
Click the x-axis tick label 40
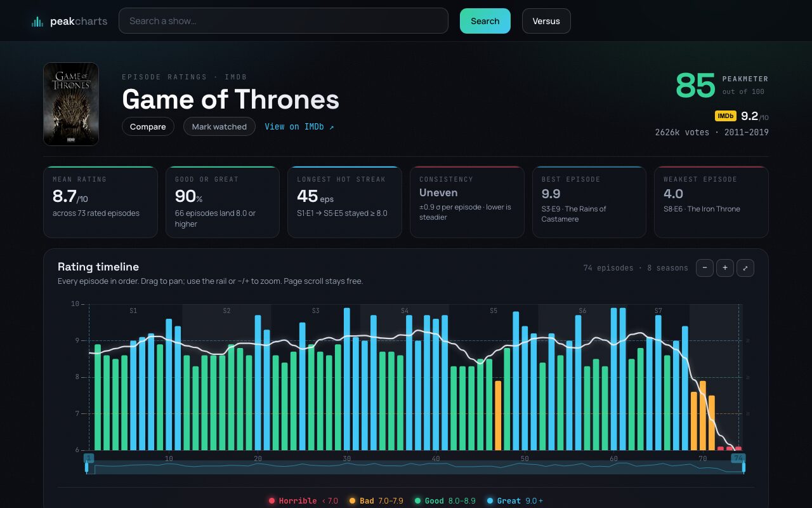[436, 458]
